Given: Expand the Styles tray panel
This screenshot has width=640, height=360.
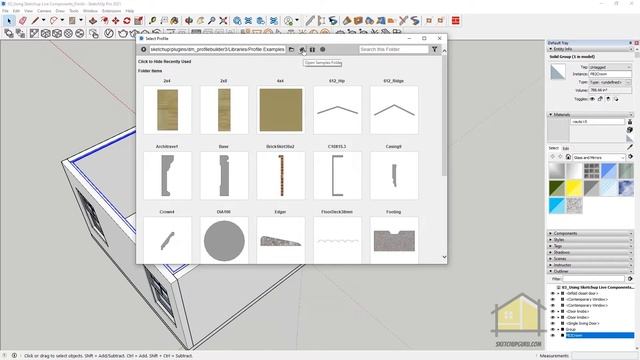Looking at the screenshot, I should pyautogui.click(x=590, y=240).
